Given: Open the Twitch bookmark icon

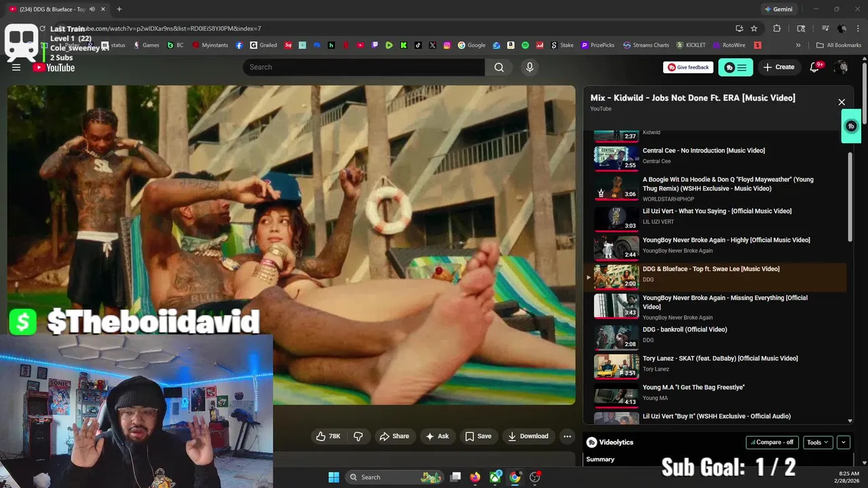Looking at the screenshot, I should 375,45.
